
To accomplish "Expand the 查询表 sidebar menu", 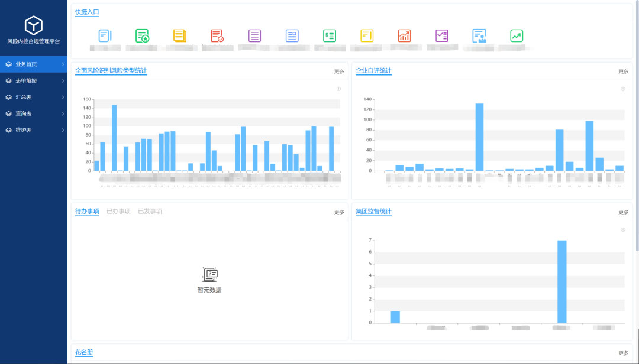I will tap(34, 113).
